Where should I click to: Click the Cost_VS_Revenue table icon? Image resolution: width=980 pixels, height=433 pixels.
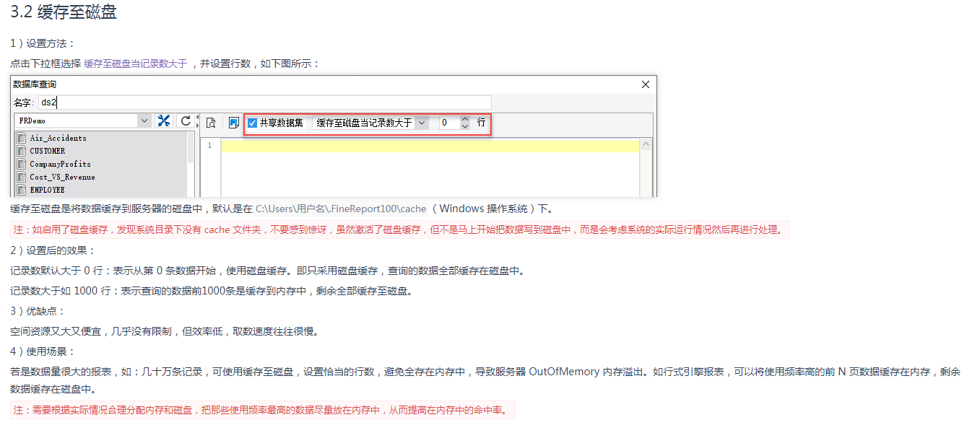(x=21, y=177)
